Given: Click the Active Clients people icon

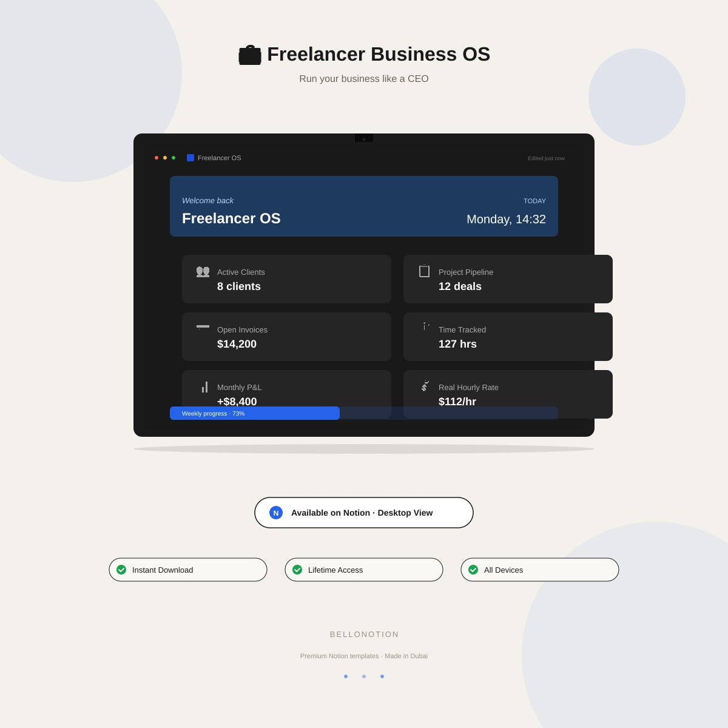Looking at the screenshot, I should pos(203,272).
